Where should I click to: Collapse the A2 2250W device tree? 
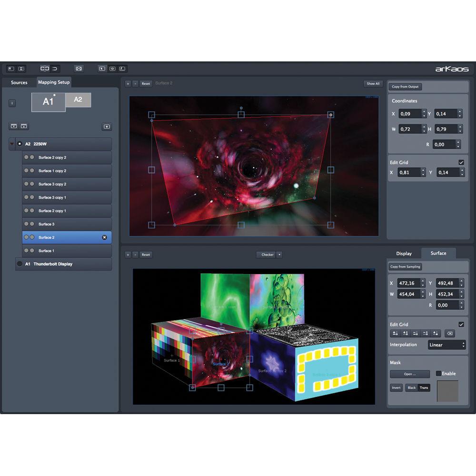[10, 144]
